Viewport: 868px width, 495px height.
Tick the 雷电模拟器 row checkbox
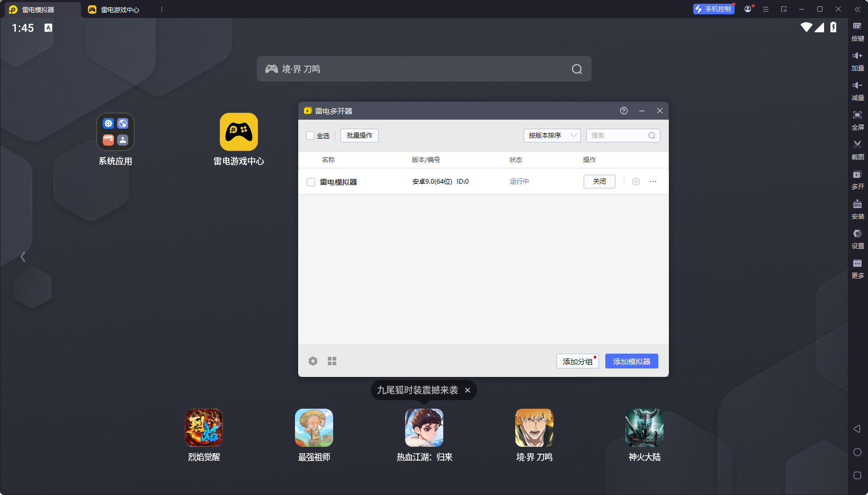coord(311,182)
